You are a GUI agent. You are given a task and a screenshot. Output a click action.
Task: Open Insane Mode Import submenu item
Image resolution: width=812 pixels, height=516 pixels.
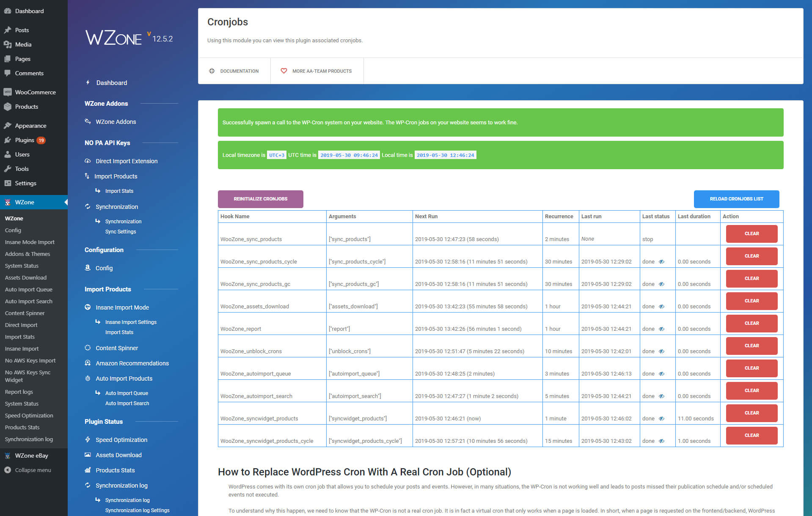pyautogui.click(x=30, y=242)
